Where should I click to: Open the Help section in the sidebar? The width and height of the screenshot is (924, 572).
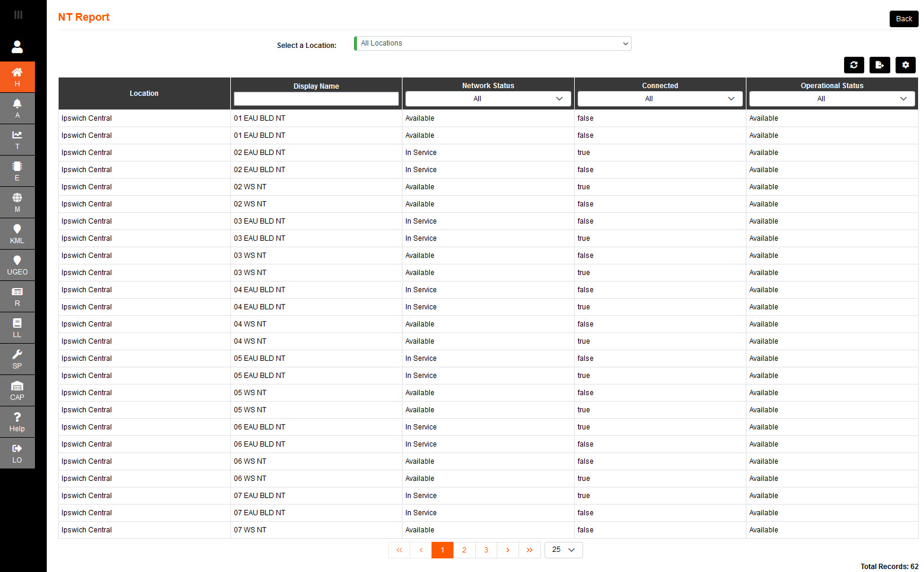pyautogui.click(x=17, y=421)
